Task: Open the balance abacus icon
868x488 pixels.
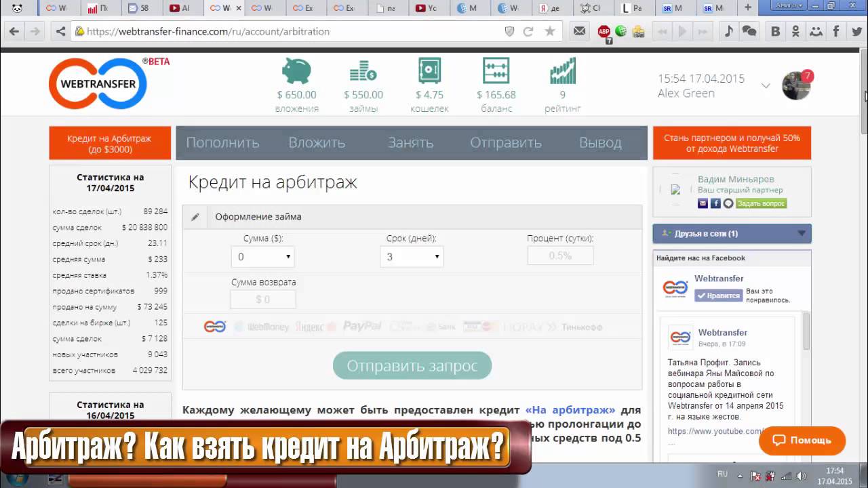Action: 496,70
